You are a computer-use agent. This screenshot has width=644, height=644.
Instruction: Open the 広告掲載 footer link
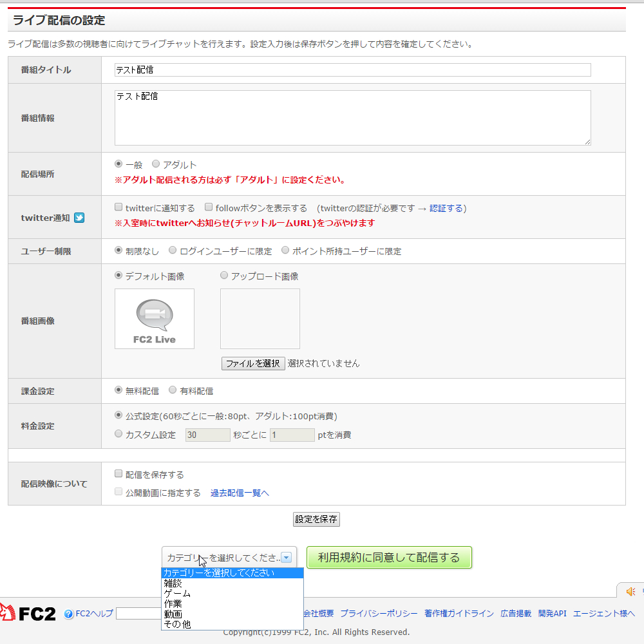point(516,614)
